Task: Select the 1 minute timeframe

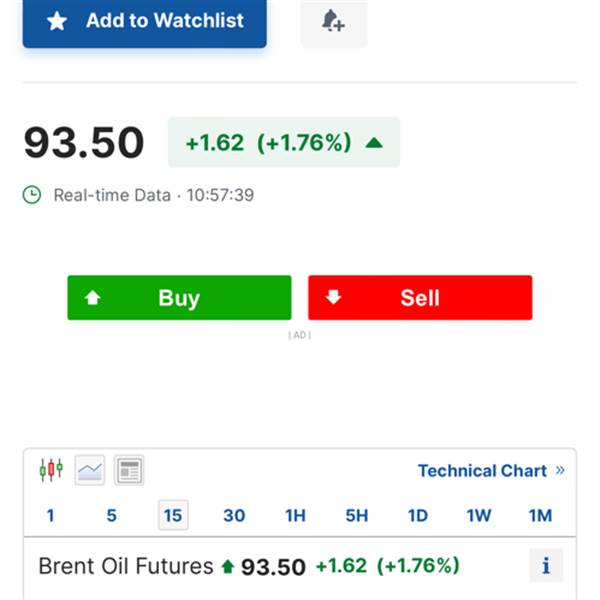Action: click(50, 515)
